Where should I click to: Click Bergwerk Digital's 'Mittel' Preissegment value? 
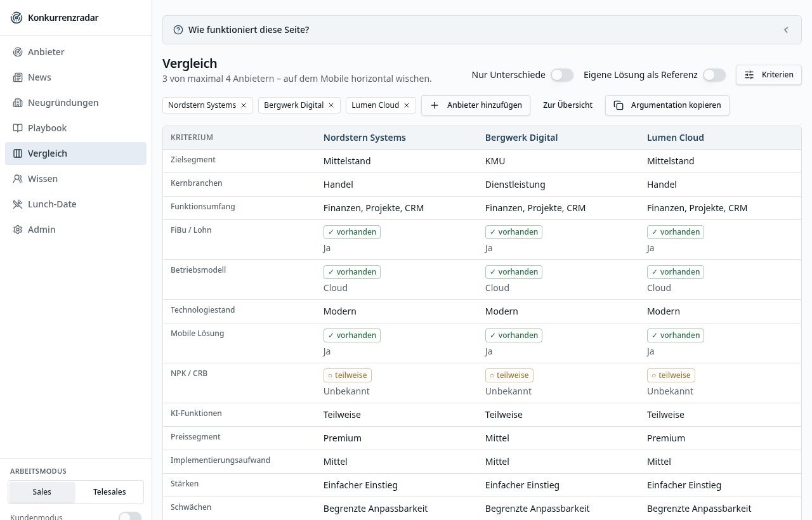[497, 438]
